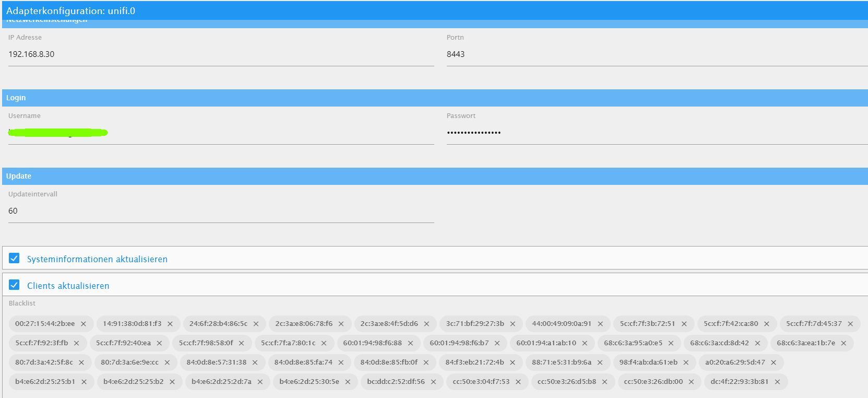Delete 60:01:94:a1:ab:10 blacklist chip
This screenshot has width=868, height=398.
[585, 343]
